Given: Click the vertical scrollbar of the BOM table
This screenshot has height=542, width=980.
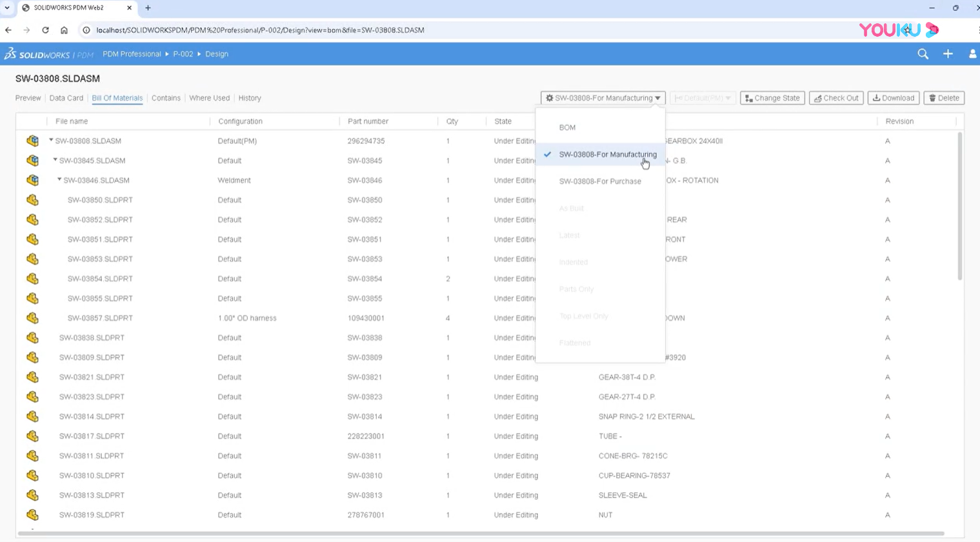Looking at the screenshot, I should pyautogui.click(x=960, y=206).
